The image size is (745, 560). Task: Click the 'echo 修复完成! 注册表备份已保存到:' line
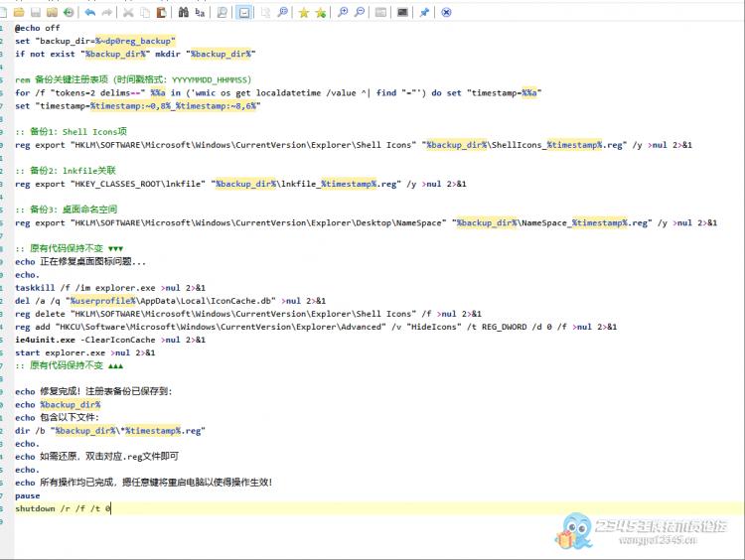coord(93,391)
